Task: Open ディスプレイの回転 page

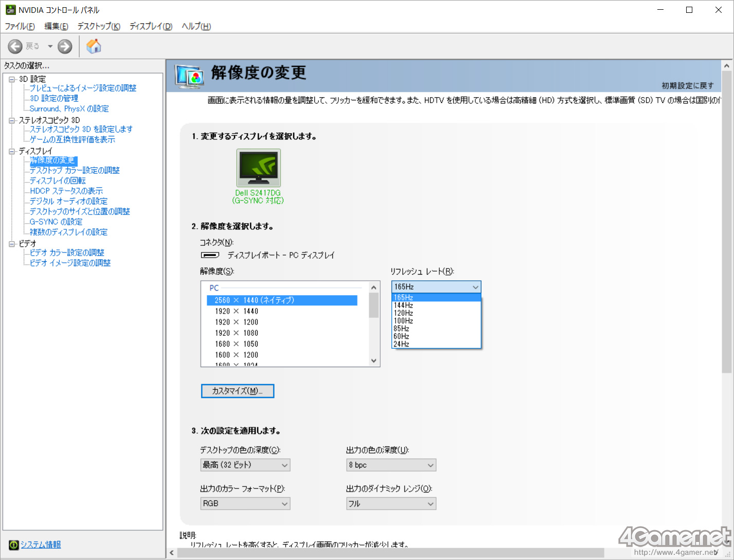Action: [x=58, y=180]
